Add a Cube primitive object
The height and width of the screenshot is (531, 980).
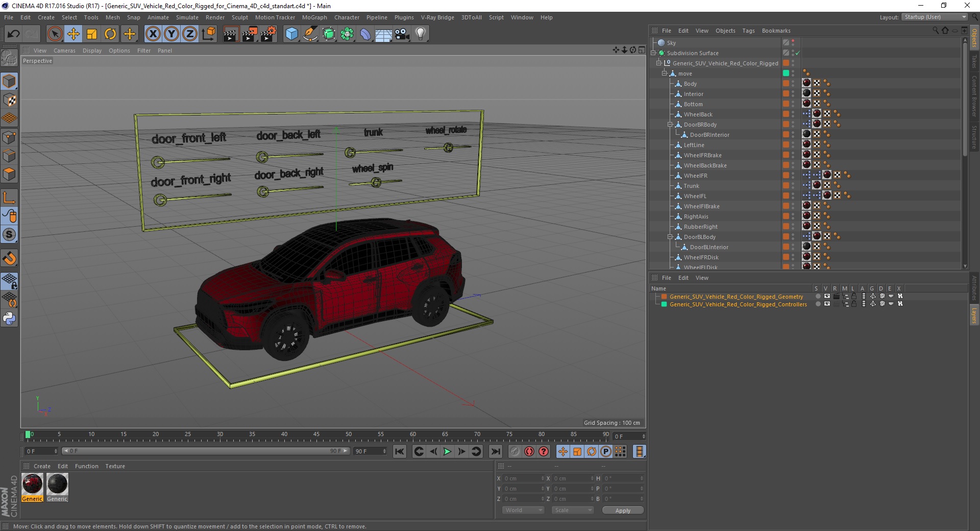pos(291,34)
